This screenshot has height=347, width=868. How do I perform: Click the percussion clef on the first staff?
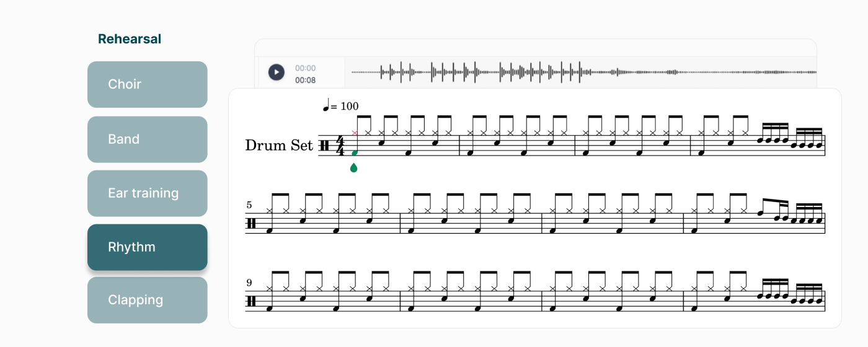coord(324,146)
